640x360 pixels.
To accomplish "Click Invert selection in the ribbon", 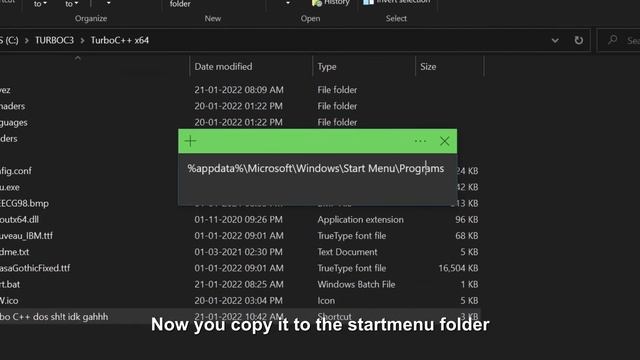I will click(397, 2).
